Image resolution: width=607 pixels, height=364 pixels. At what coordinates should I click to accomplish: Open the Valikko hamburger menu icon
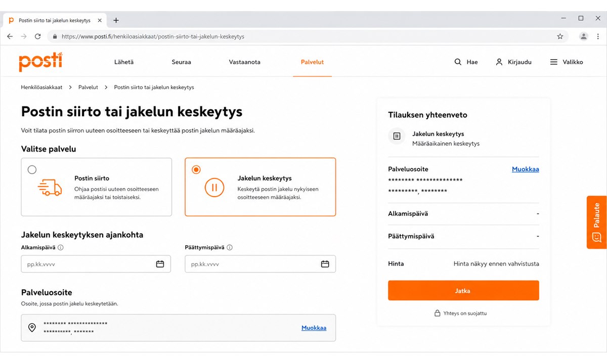coord(554,62)
